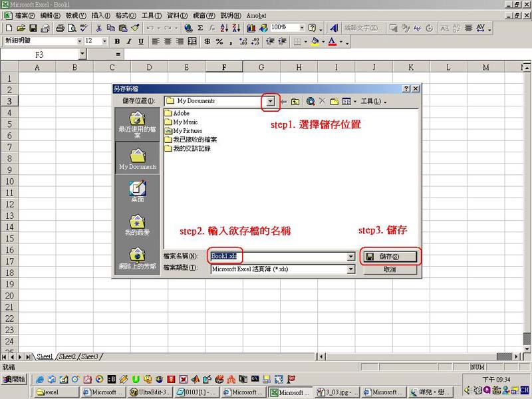Click the up one level folder icon
This screenshot has width=532, height=399.
click(295, 101)
